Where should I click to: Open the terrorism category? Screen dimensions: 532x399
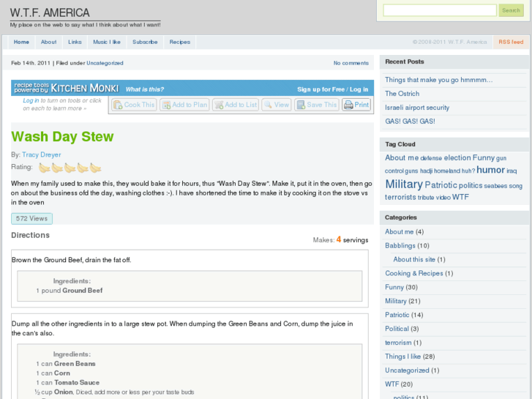coord(398,343)
